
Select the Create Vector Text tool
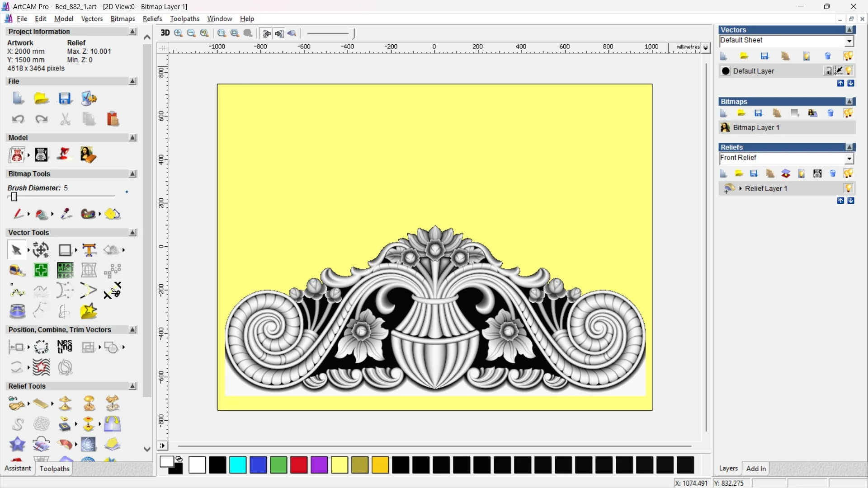pos(89,250)
